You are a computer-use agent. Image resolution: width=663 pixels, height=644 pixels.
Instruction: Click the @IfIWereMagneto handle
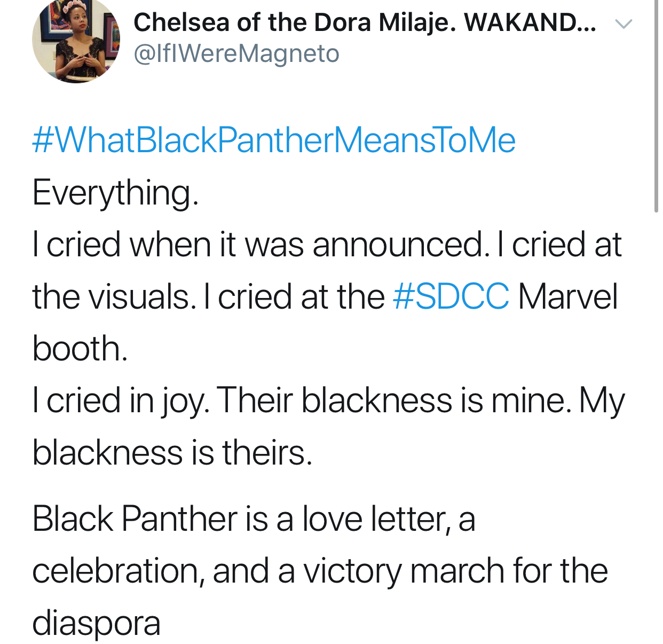[236, 54]
